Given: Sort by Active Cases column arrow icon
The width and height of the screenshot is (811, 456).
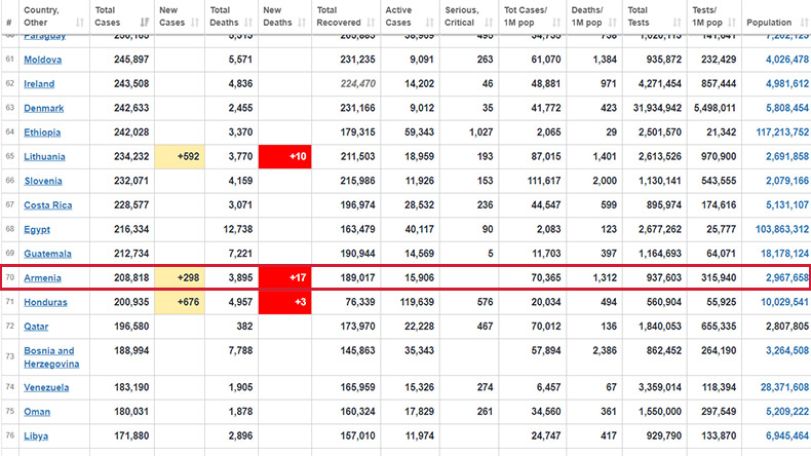Looking at the screenshot, I should (430, 22).
